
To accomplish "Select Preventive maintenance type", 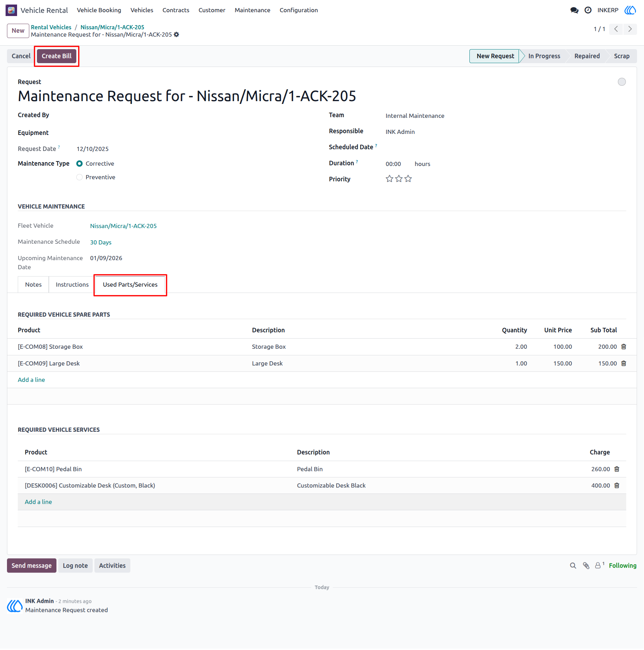I will 79,177.
